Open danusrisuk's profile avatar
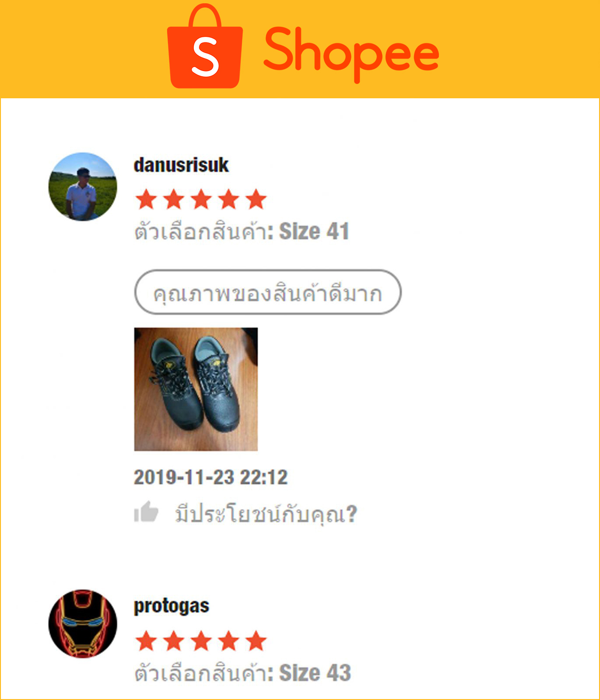600x700 pixels. click(x=83, y=186)
